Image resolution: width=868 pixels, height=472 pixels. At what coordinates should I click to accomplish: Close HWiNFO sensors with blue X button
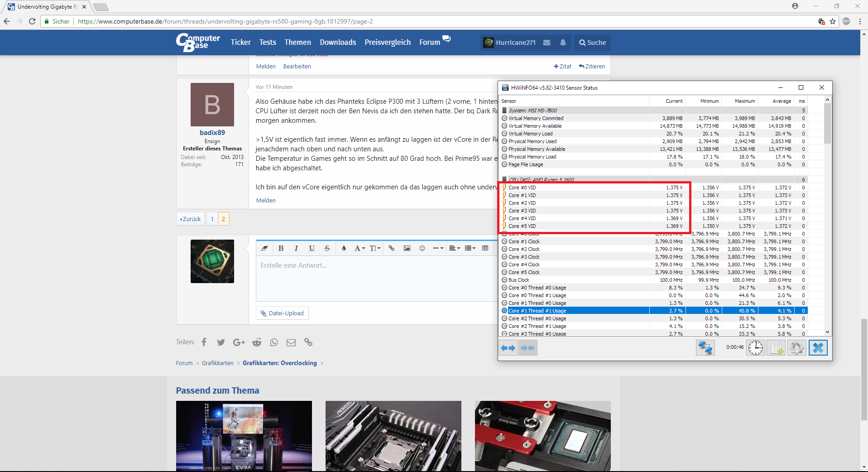point(818,348)
